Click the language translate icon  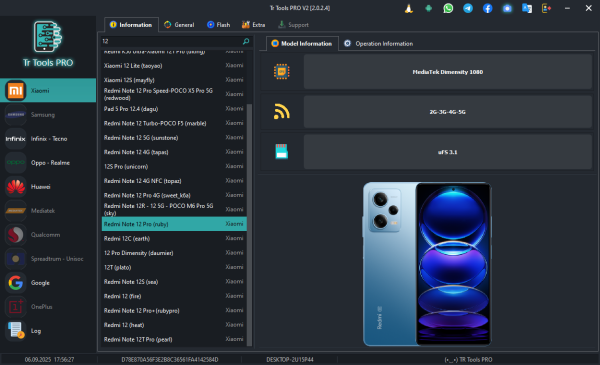527,8
